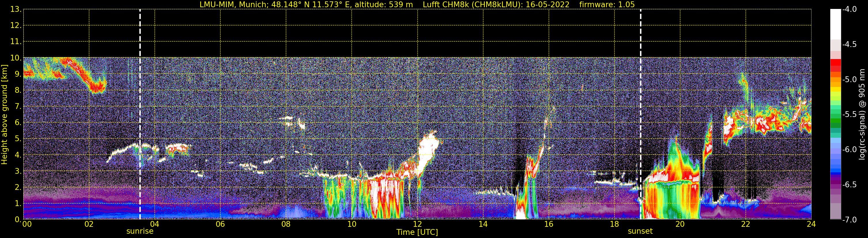The image size is (868, 238).
Task: Click the '-6.0' colorbar tick label
Action: point(849,149)
